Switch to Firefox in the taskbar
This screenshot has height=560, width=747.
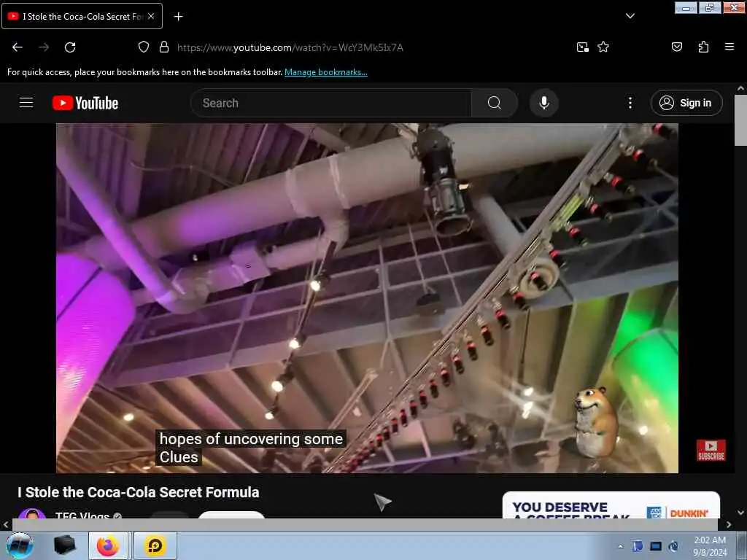(108, 545)
